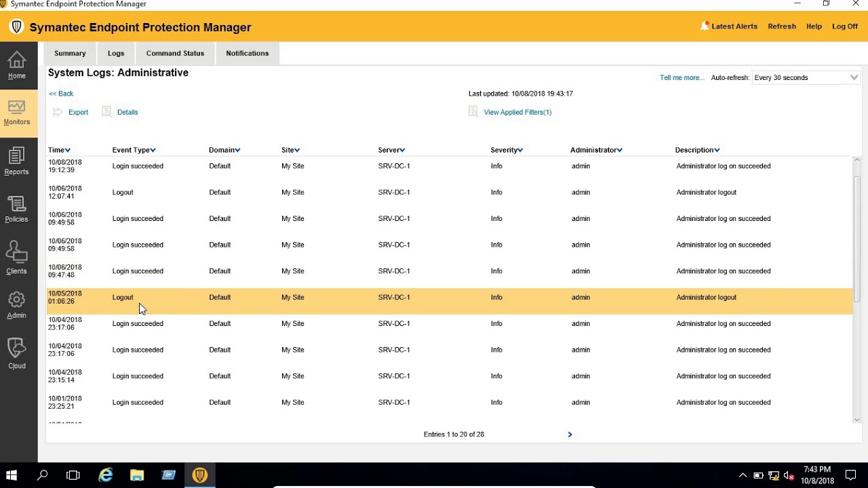Switch to the Logs tab

(116, 53)
